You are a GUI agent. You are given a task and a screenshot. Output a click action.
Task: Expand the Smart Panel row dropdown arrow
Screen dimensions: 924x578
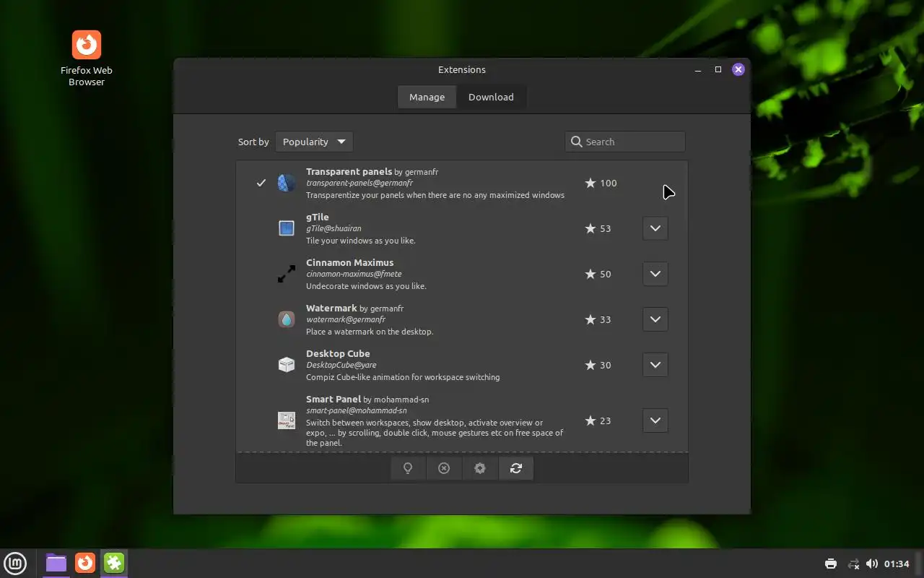655,420
